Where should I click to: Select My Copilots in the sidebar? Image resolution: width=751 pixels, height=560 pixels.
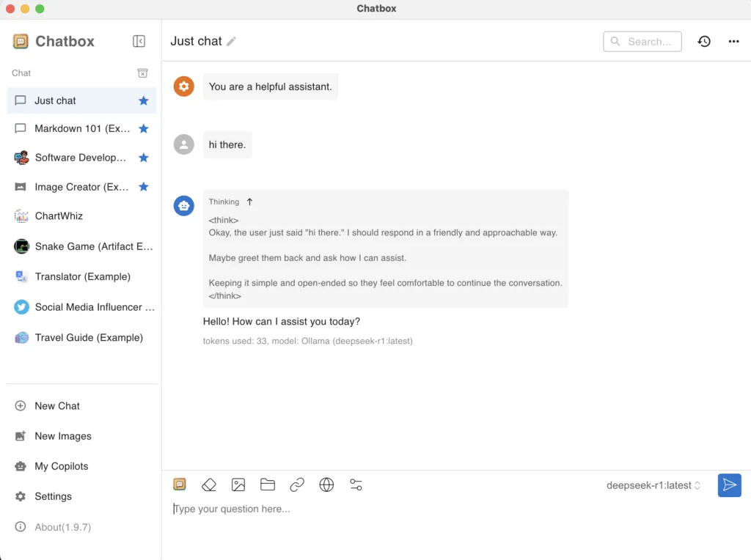click(x=61, y=466)
